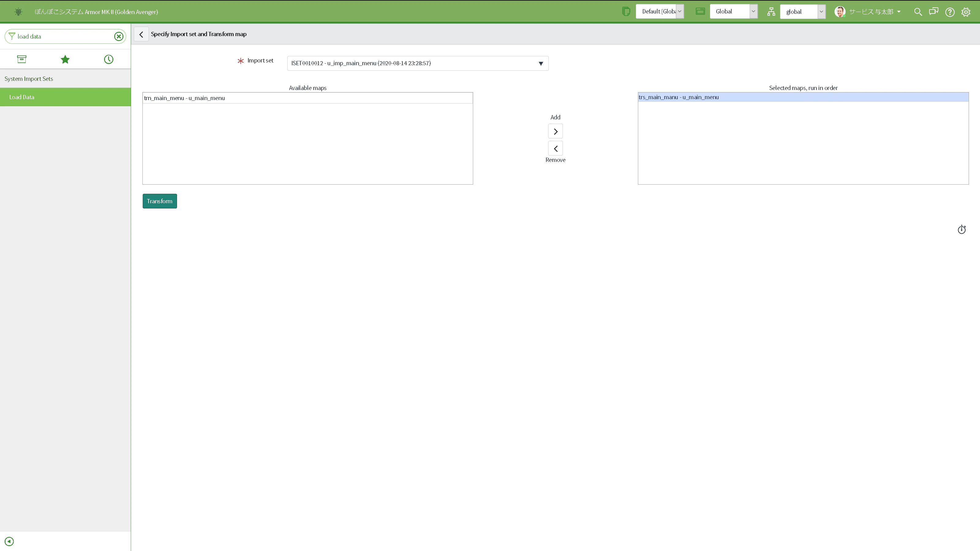Click the Transform button
Viewport: 980px width, 551px height.
160,201
